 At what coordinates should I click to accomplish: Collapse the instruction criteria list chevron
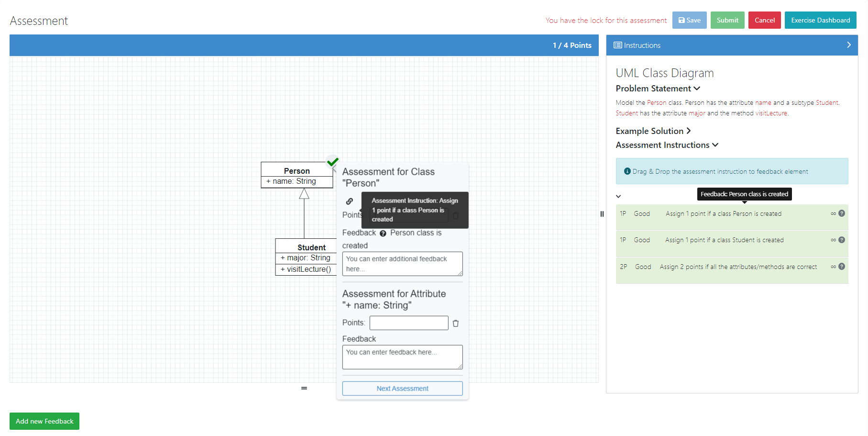618,196
